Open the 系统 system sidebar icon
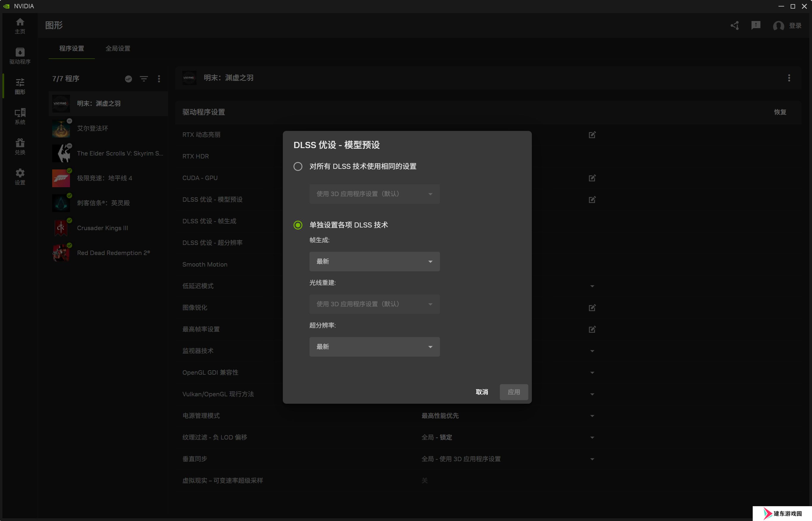The height and width of the screenshot is (521, 812). [x=20, y=116]
